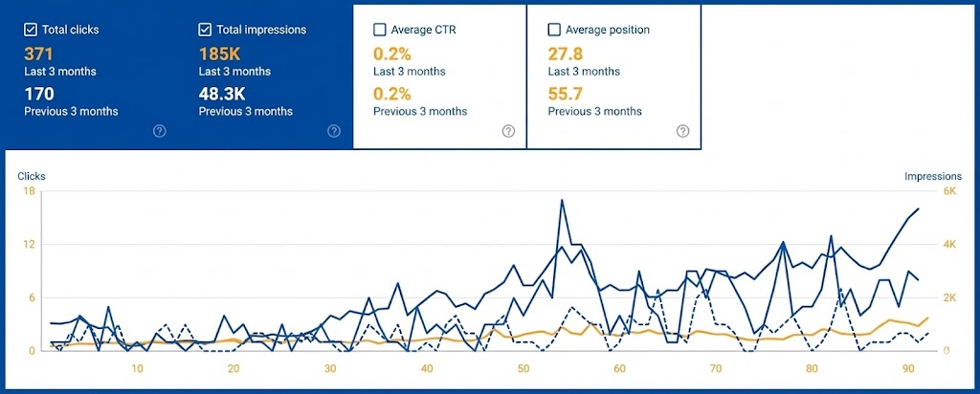This screenshot has width=980, height=394.
Task: Click day 90 on chart x-axis
Action: click(909, 369)
